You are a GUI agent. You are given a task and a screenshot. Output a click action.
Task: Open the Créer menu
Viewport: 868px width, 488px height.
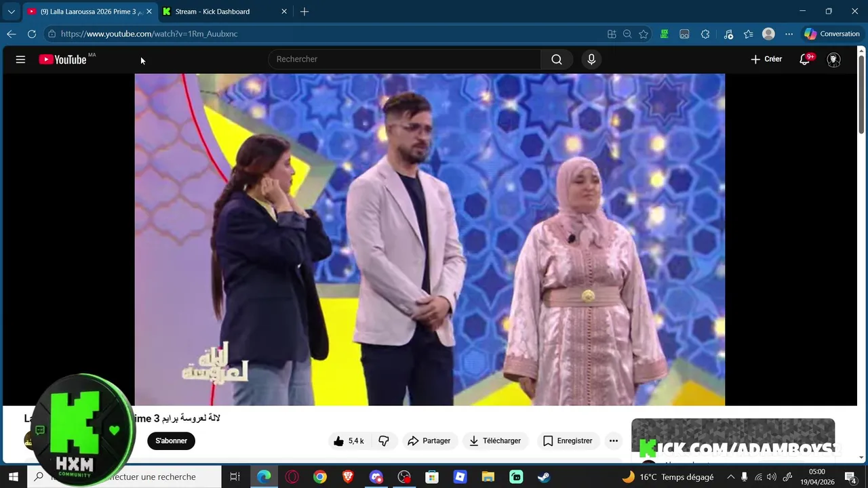[x=766, y=59]
